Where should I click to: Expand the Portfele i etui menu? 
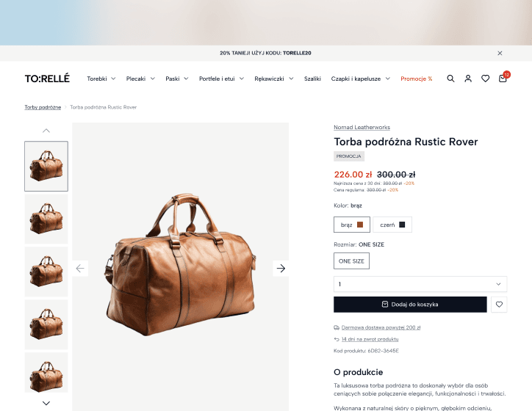(221, 79)
